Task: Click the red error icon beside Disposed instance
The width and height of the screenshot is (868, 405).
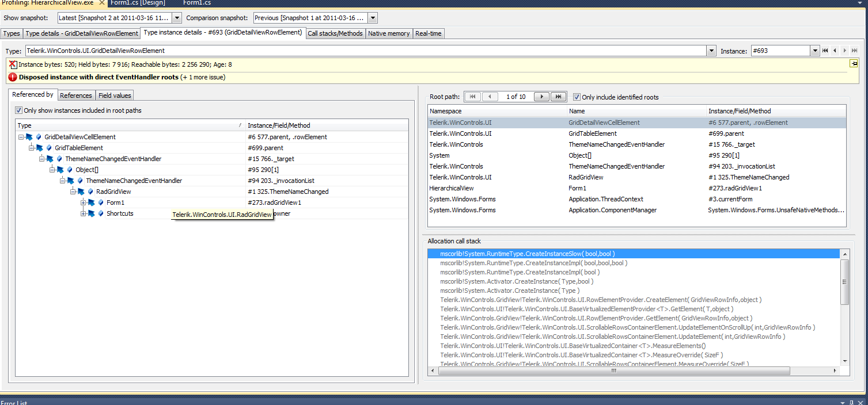Action: pos(13,77)
